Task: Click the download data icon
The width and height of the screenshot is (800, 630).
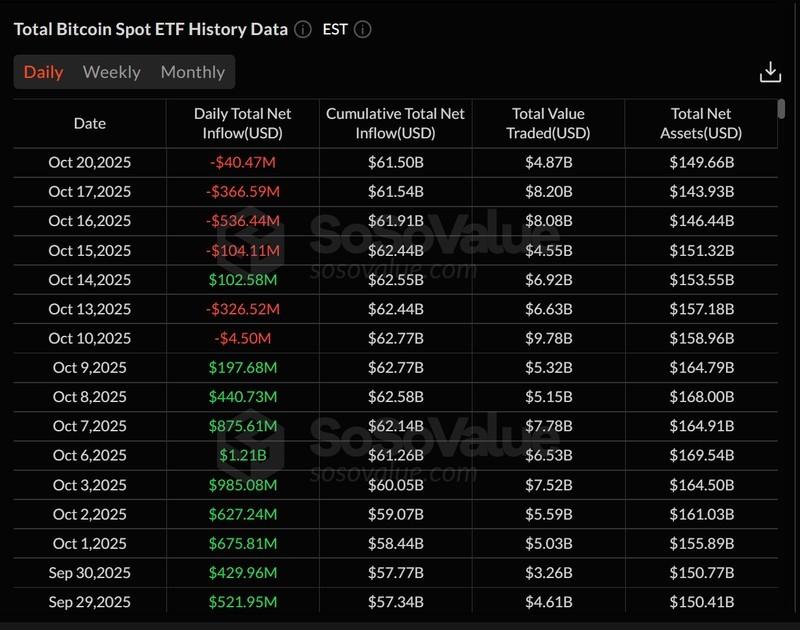Action: (x=770, y=72)
